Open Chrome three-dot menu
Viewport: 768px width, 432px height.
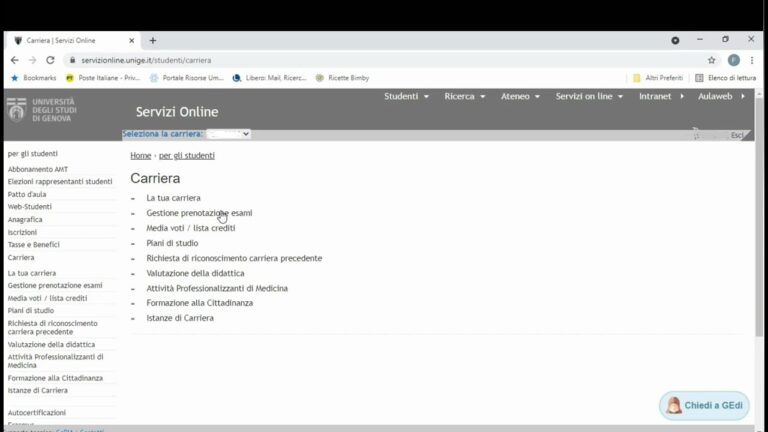(752, 60)
